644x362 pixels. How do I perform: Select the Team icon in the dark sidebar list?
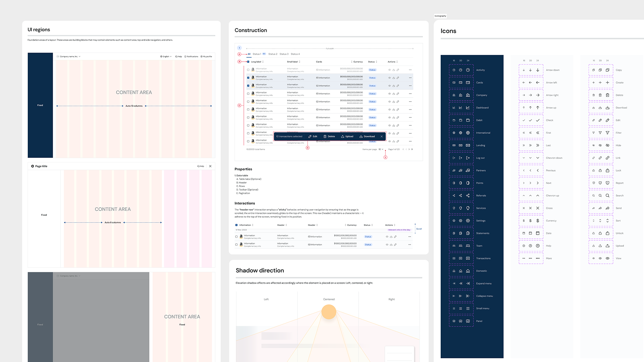coord(461,246)
